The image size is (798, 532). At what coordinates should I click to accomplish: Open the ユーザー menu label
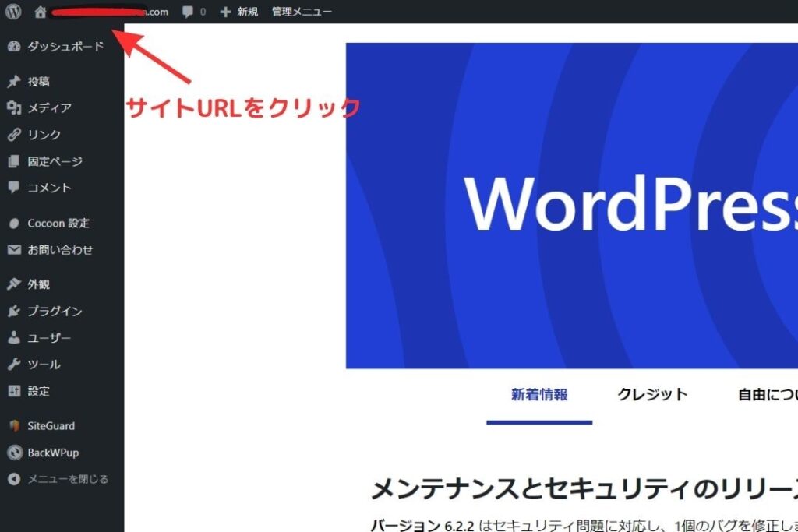click(x=49, y=338)
